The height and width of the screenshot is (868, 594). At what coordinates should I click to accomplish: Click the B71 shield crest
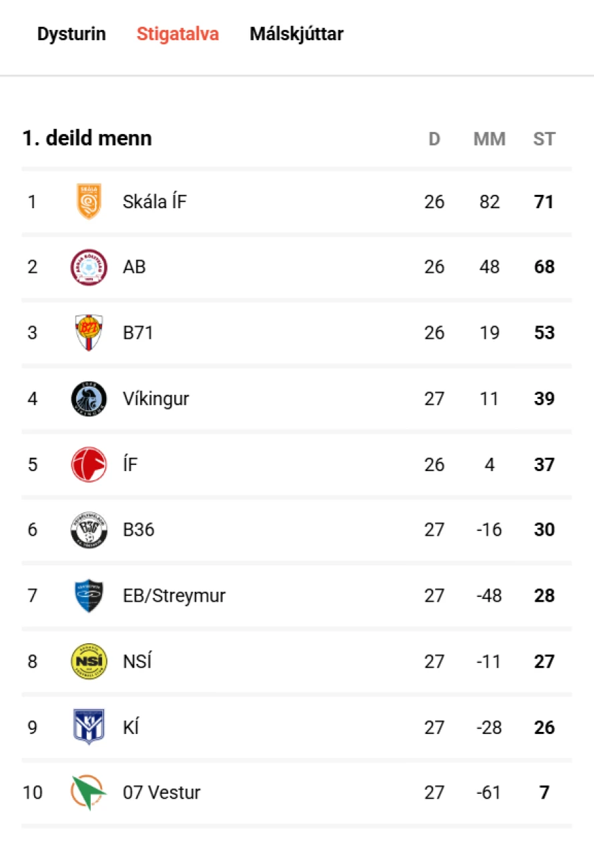coord(89,332)
